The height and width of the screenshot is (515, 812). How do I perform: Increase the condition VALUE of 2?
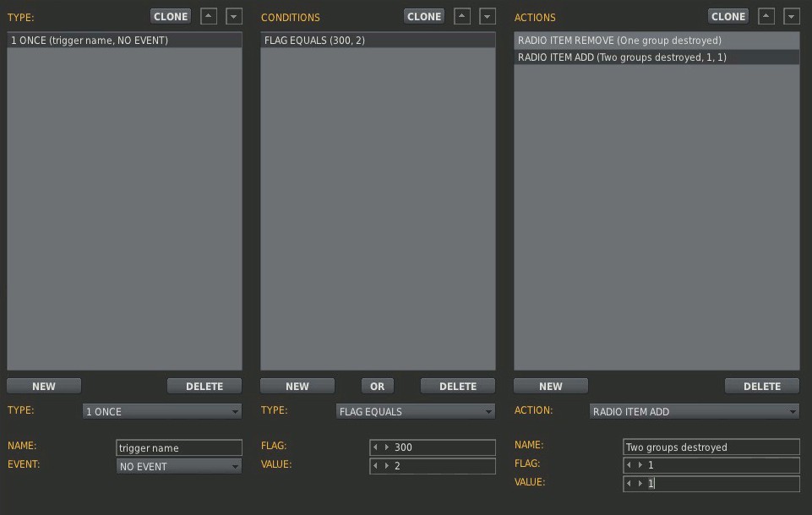tap(386, 466)
